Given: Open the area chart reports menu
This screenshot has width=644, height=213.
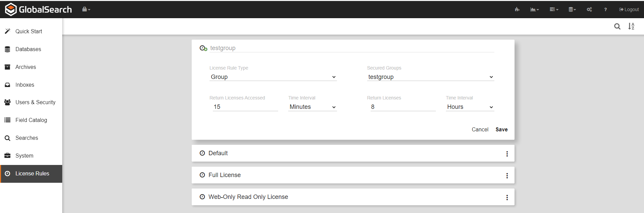Looking at the screenshot, I should tap(534, 9).
